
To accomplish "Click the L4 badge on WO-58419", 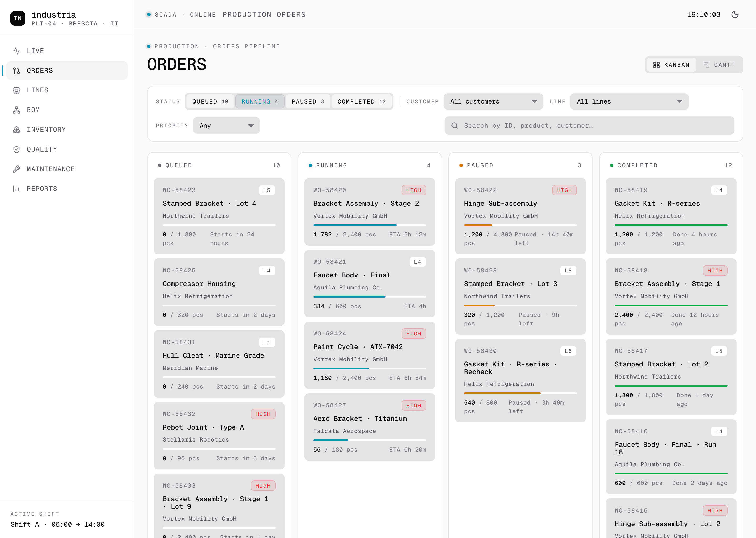I will click(719, 190).
